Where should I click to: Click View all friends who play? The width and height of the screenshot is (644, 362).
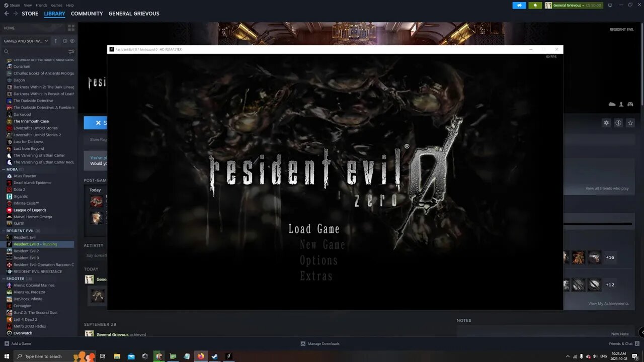tap(607, 189)
